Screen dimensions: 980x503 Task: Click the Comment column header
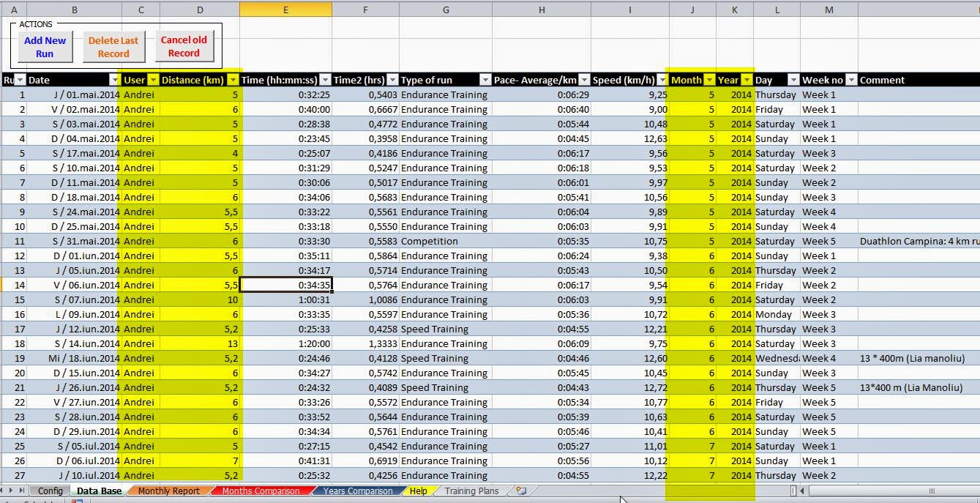pyautogui.click(x=919, y=80)
